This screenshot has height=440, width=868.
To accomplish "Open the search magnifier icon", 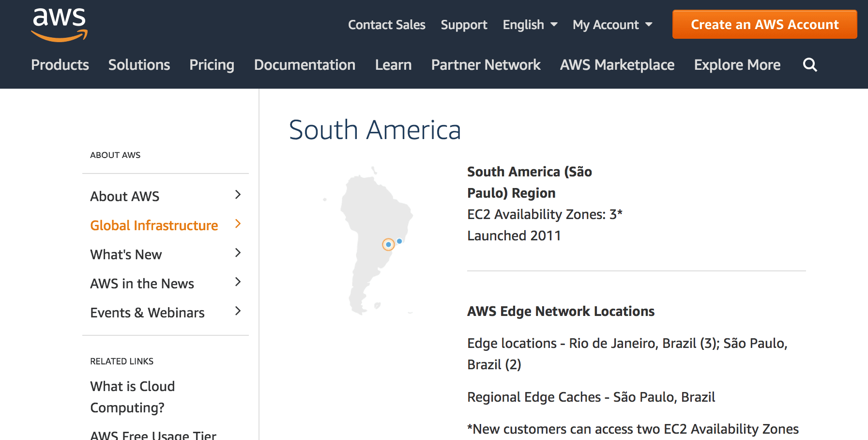I will [810, 64].
